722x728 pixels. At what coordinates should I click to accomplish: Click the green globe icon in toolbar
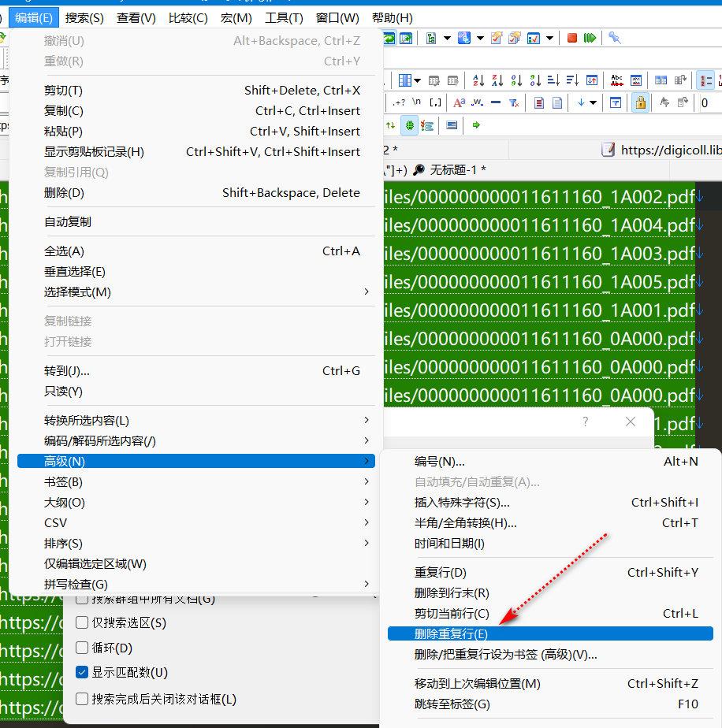(x=410, y=125)
